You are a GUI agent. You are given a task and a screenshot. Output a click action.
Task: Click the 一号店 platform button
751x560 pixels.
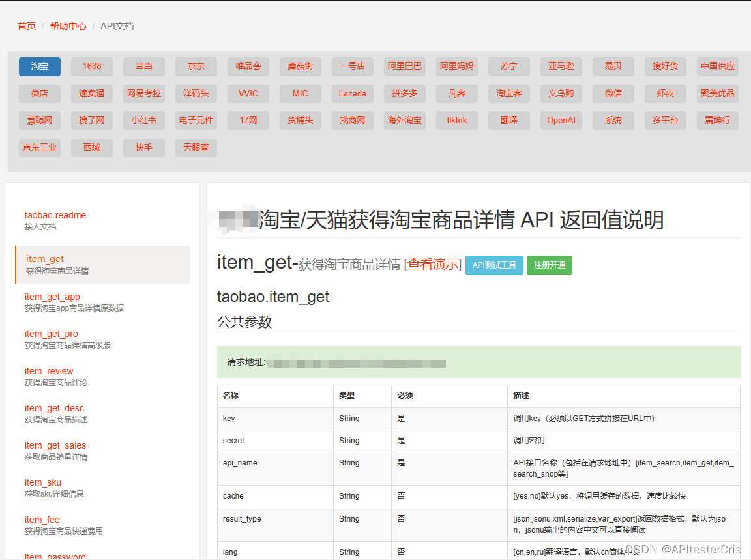click(353, 66)
